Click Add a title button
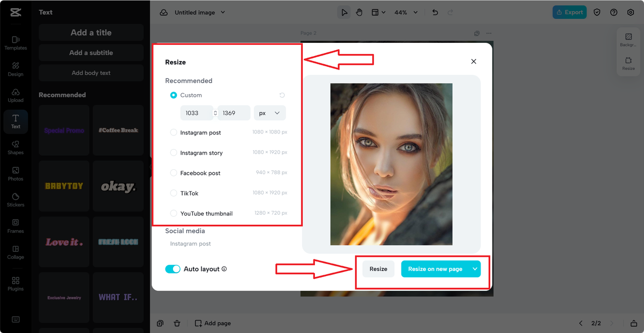 pyautogui.click(x=91, y=33)
